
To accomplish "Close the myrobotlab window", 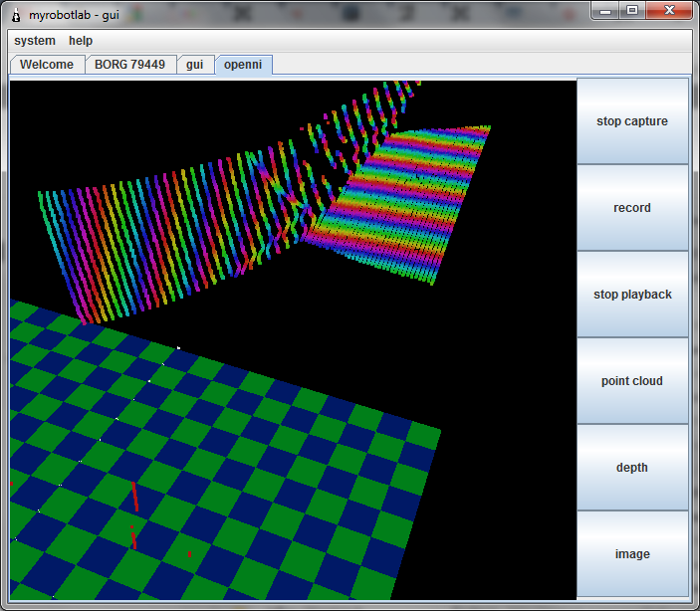I will (667, 10).
